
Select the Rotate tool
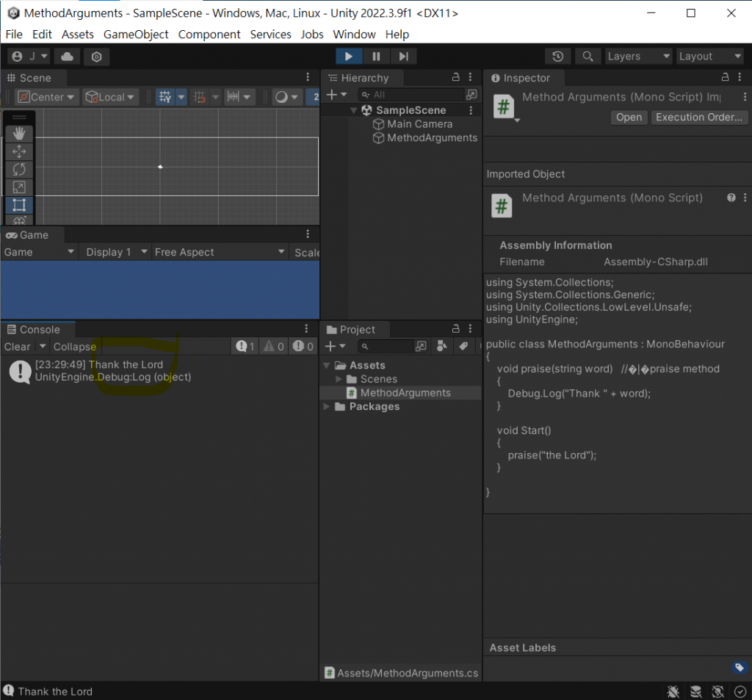(x=19, y=170)
